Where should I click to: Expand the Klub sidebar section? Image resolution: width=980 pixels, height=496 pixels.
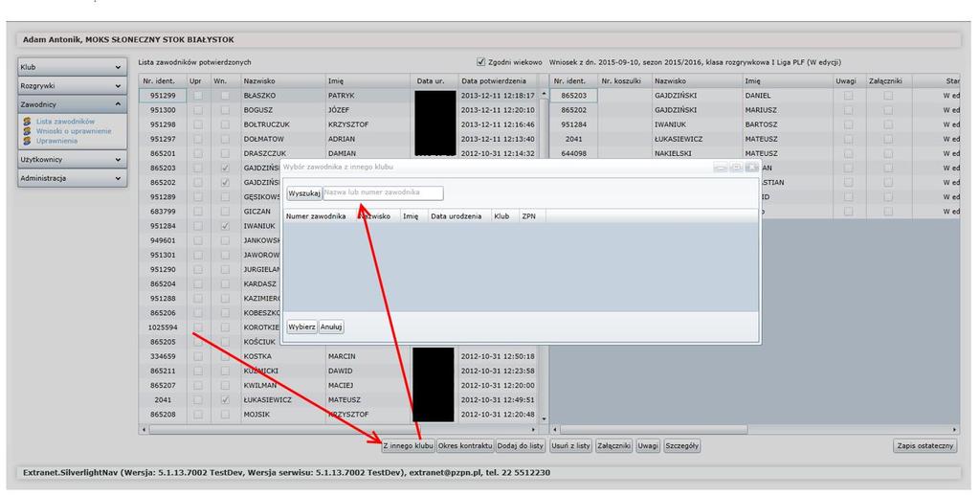[73, 67]
